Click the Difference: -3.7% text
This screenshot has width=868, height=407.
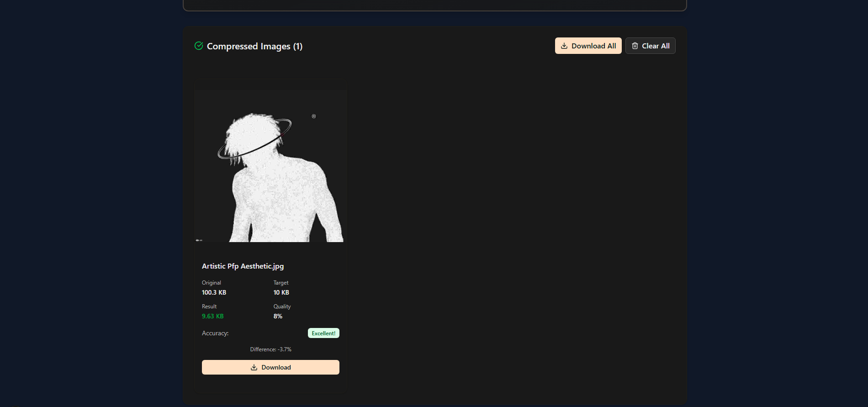coord(270,349)
